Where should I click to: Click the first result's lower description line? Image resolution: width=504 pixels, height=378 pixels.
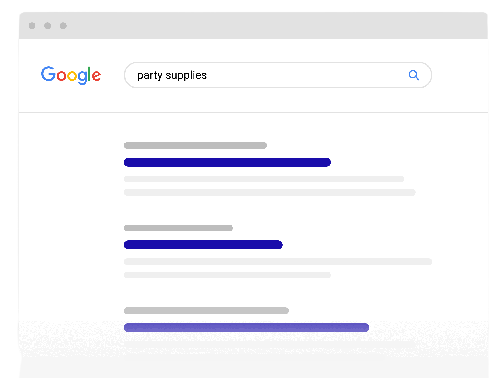pyautogui.click(x=270, y=192)
